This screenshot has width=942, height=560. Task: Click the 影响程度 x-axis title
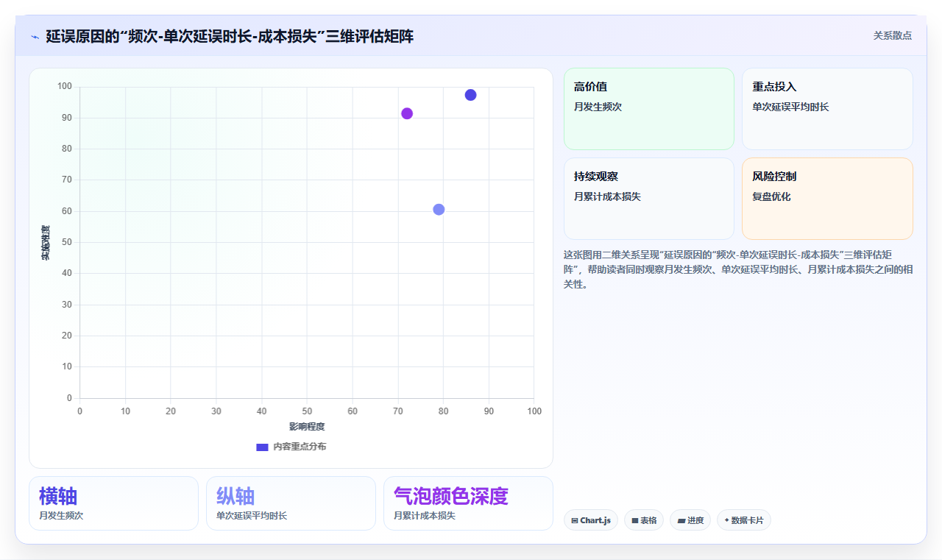[x=307, y=427]
